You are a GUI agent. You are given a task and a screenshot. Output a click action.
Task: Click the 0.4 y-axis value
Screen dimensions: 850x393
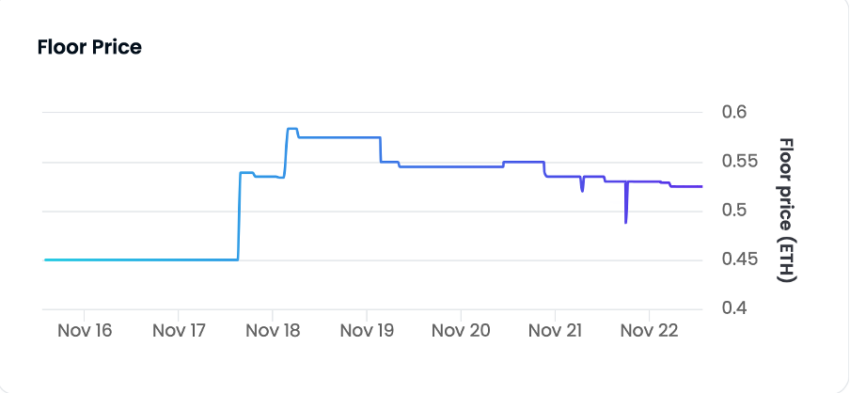pos(735,309)
